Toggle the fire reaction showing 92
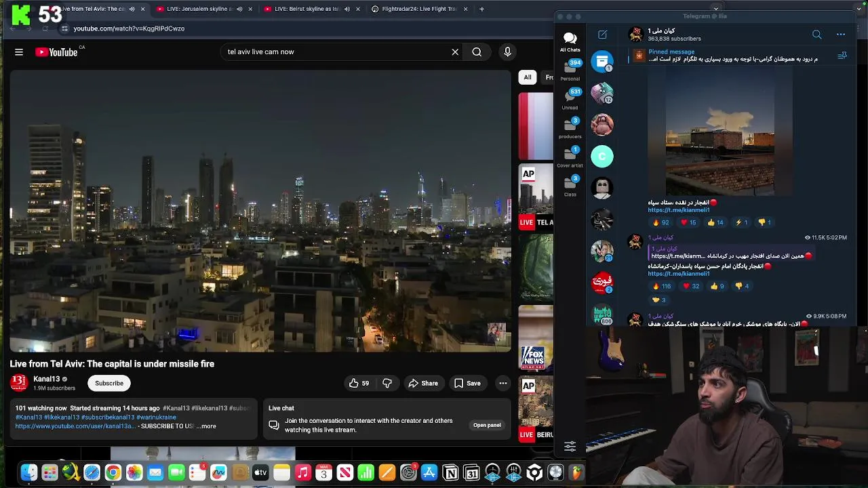The width and height of the screenshot is (868, 488). (x=661, y=222)
